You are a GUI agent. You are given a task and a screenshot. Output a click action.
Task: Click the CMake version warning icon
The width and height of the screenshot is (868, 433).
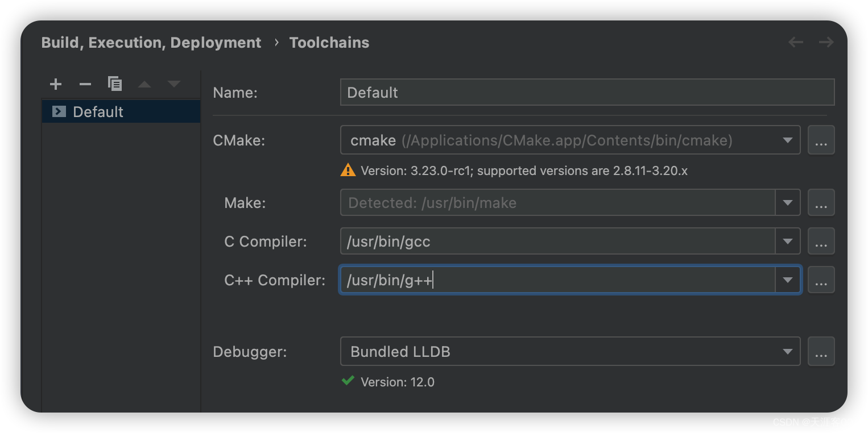(x=348, y=170)
